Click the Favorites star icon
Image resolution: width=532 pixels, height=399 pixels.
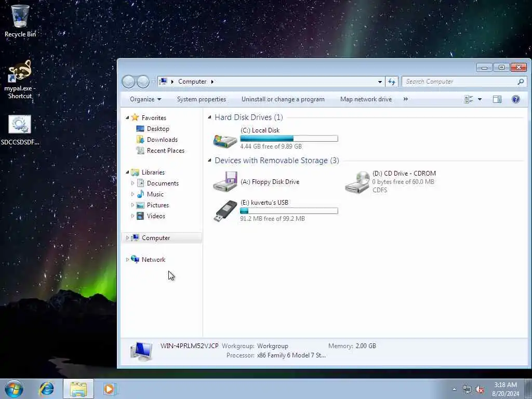(135, 117)
